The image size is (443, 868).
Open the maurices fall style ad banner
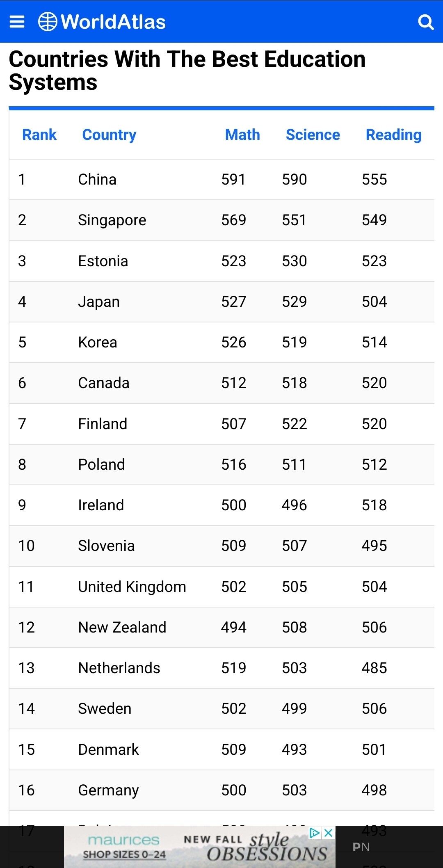pos(197,847)
